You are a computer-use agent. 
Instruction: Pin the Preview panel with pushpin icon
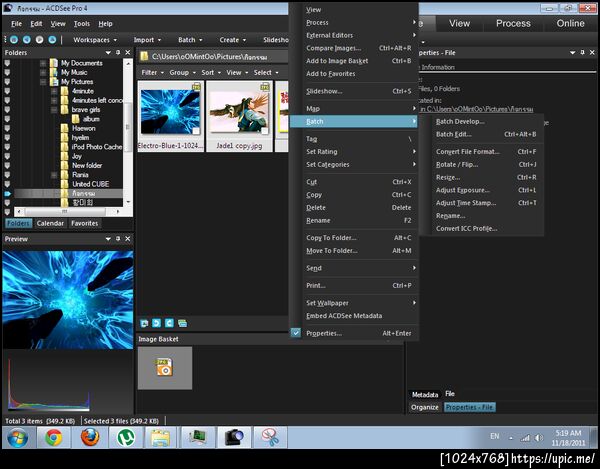point(118,239)
